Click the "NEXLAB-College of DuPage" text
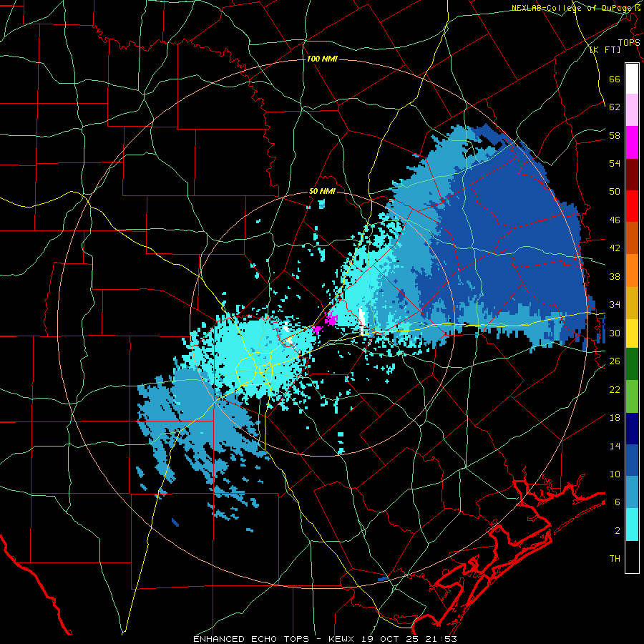Image resolution: width=644 pixels, height=644 pixels. pyautogui.click(x=572, y=8)
